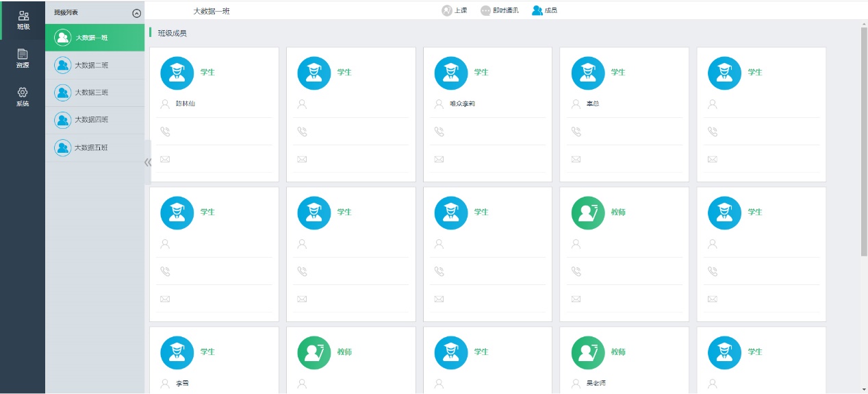Switch to the 即时通讯 tab
This screenshot has width=868, height=394.
tap(500, 10)
